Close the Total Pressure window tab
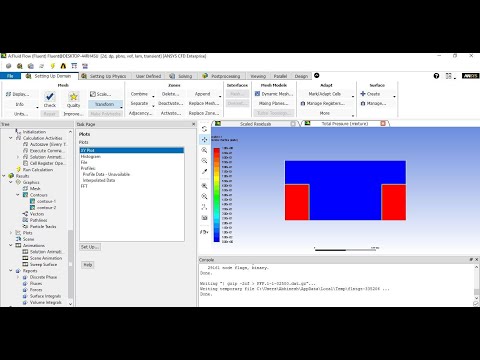Image resolution: width=480 pixels, height=360 pixels. pyautogui.click(x=383, y=124)
